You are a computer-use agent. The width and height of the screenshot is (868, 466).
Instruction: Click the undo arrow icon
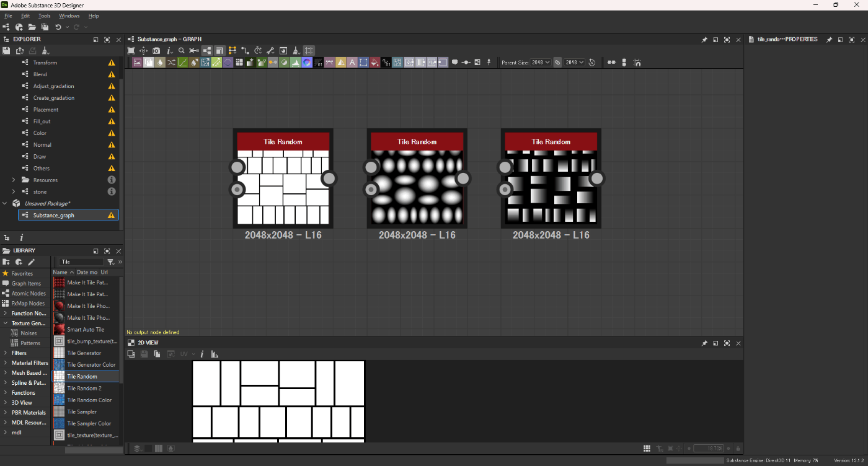pos(58,27)
